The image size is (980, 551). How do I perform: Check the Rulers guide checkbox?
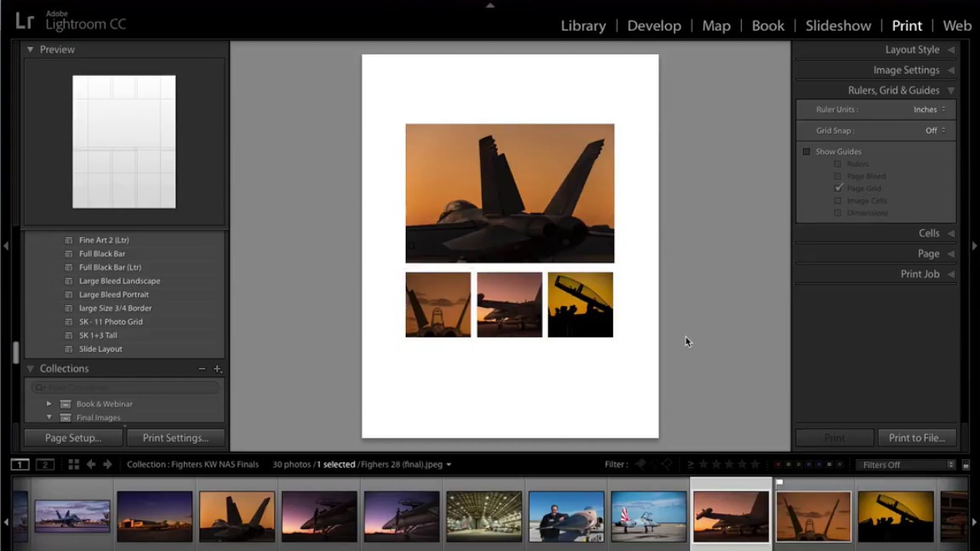click(838, 164)
